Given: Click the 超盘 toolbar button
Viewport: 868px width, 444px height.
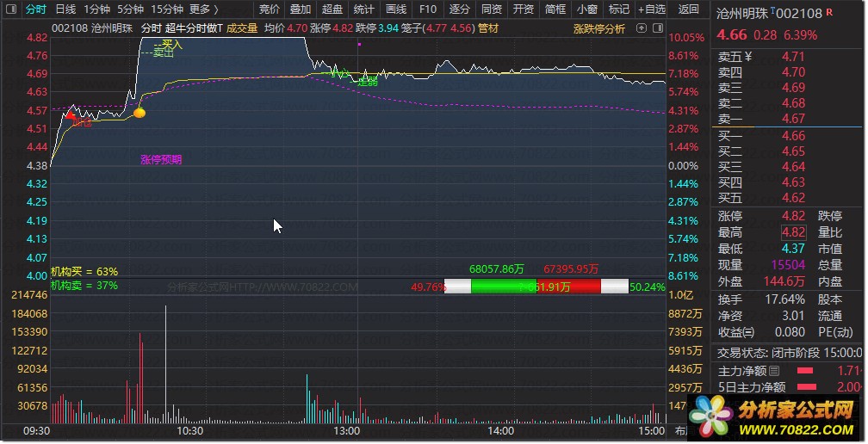Looking at the screenshot, I should 332,9.
